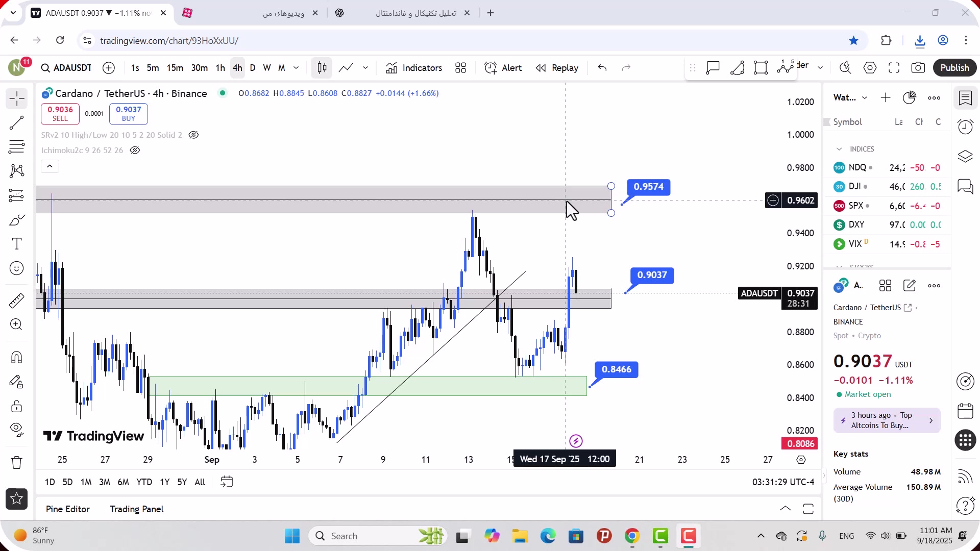Switch to daily D timeframe
The height and width of the screenshot is (551, 980).
click(253, 68)
